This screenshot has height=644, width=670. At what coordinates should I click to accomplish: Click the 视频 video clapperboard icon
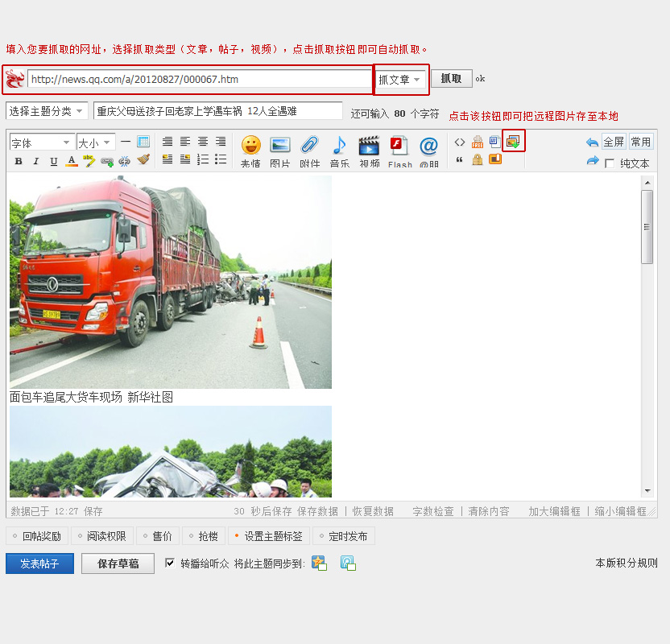[x=369, y=147]
